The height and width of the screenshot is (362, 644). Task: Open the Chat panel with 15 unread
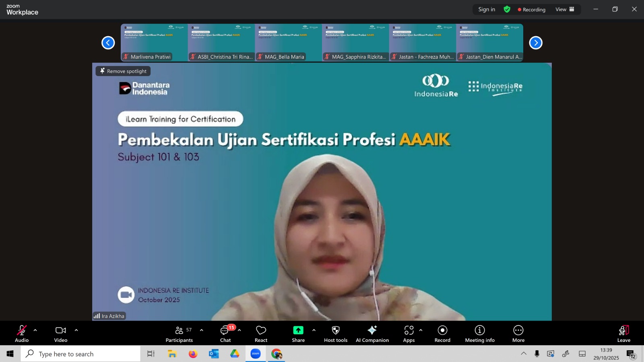pyautogui.click(x=225, y=333)
